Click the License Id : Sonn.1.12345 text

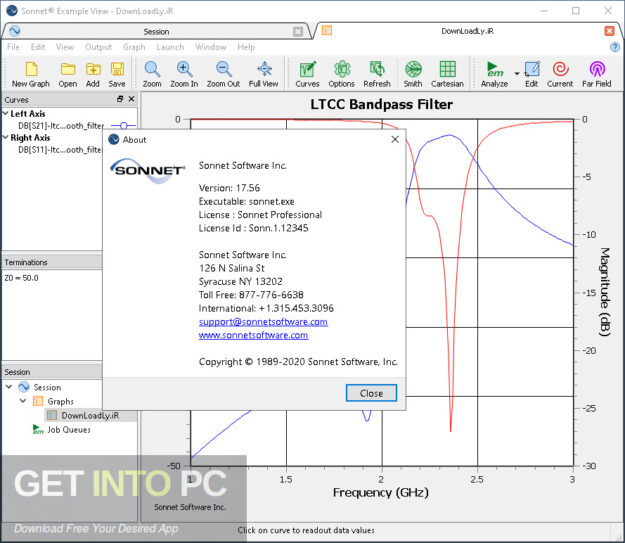(x=254, y=228)
